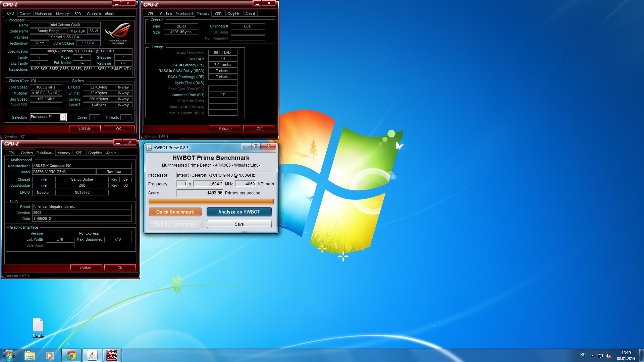Open the Processor #1 selection dropdown
The width and height of the screenshot is (644, 362).
[x=63, y=117]
